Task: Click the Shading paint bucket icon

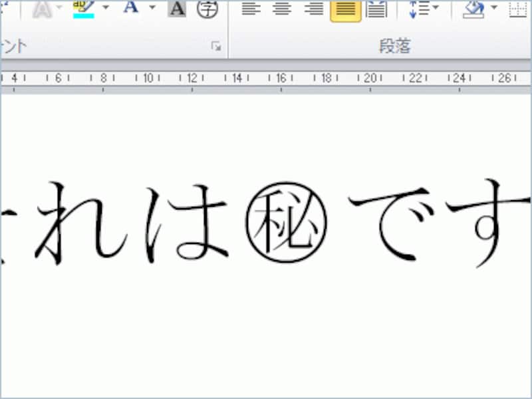Action: click(473, 9)
